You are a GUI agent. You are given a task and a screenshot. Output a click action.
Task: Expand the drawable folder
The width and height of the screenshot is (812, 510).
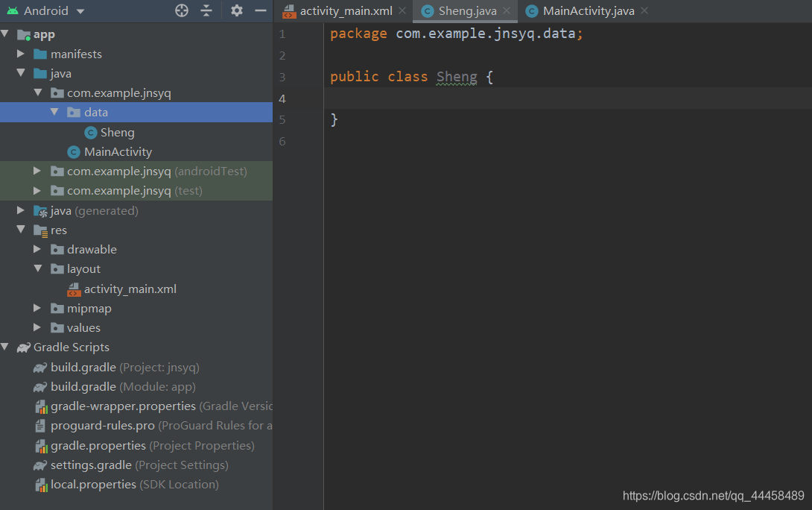37,249
